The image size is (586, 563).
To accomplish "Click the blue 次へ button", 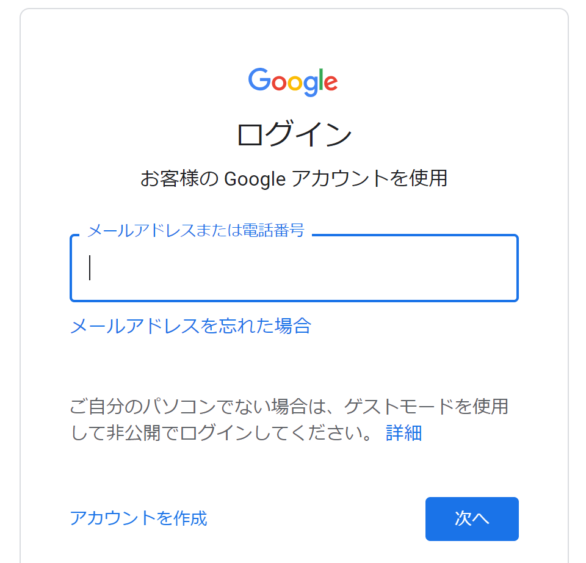I will click(x=472, y=519).
